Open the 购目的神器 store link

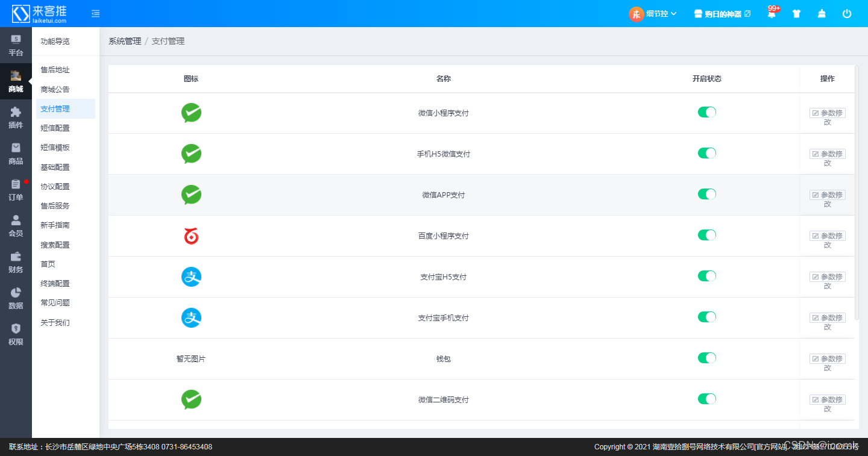[x=722, y=14]
